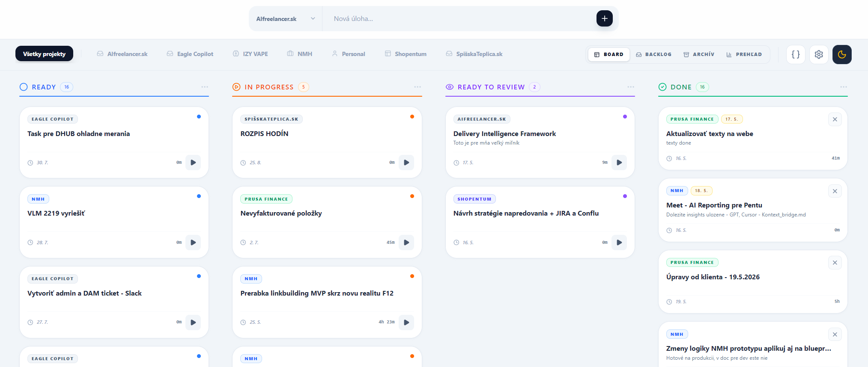Click the SHOPENTUM project tag
This screenshot has width=868, height=367.
474,199
